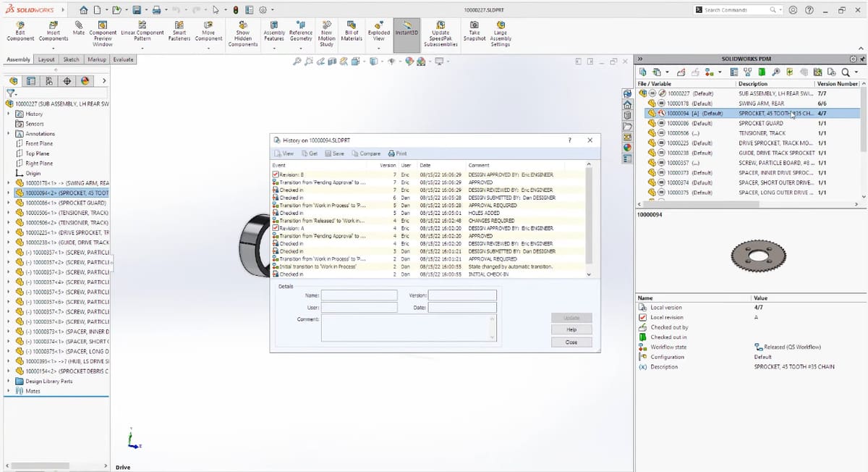The width and height of the screenshot is (868, 472).
Task: Click the Save icon in title bar
Action: (x=136, y=10)
